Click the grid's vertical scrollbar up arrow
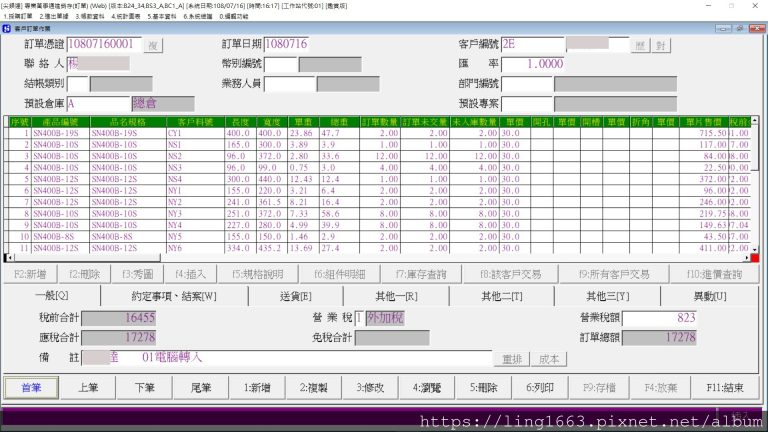Image resolution: width=768 pixels, height=432 pixels. [x=755, y=120]
